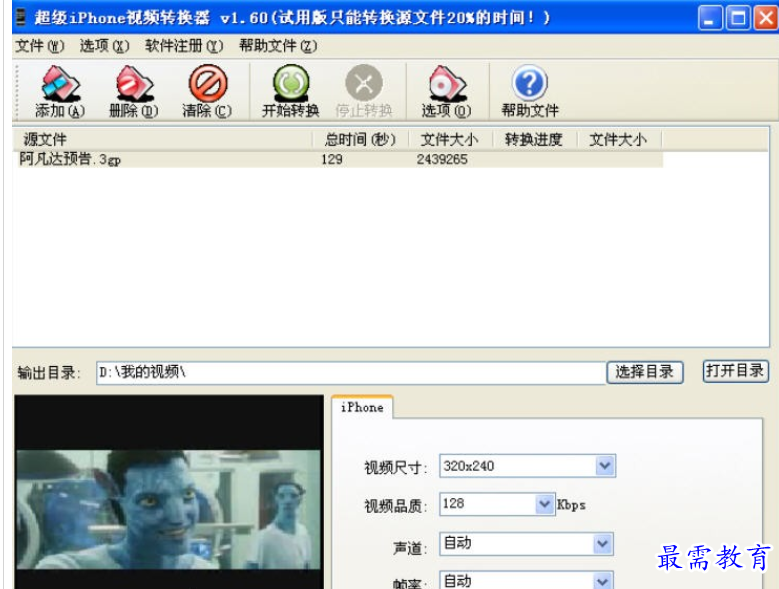Expand the 帧率 自动 dropdown
The height and width of the screenshot is (589, 779).
[x=603, y=581]
